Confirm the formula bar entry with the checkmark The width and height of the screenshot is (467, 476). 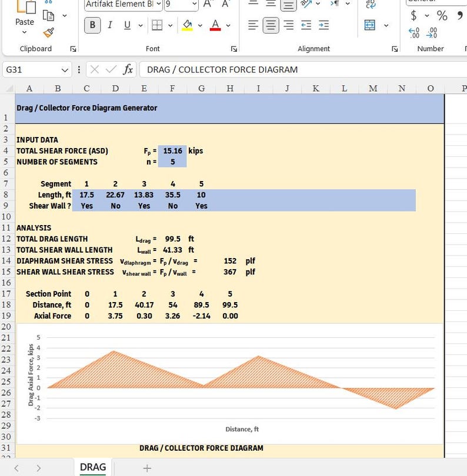pos(111,69)
